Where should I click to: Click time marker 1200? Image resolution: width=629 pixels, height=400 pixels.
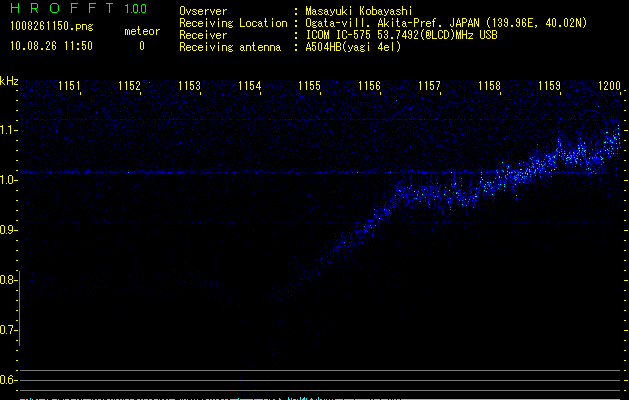[609, 86]
